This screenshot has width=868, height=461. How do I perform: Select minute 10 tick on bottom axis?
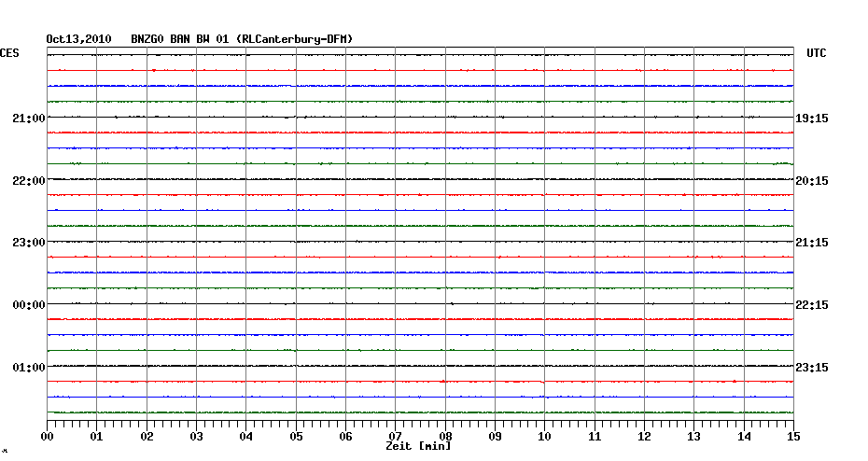point(544,436)
